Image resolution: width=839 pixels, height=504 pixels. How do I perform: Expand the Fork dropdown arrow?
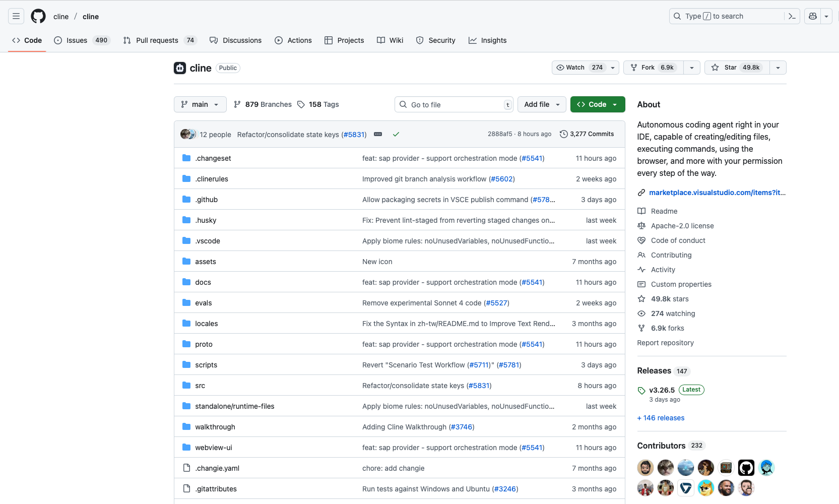692,68
